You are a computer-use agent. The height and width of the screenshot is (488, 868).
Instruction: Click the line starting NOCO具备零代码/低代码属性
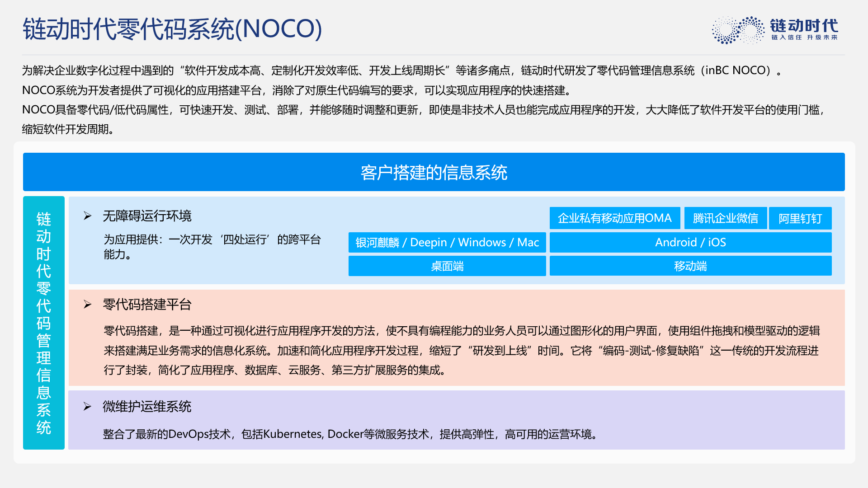click(x=423, y=110)
